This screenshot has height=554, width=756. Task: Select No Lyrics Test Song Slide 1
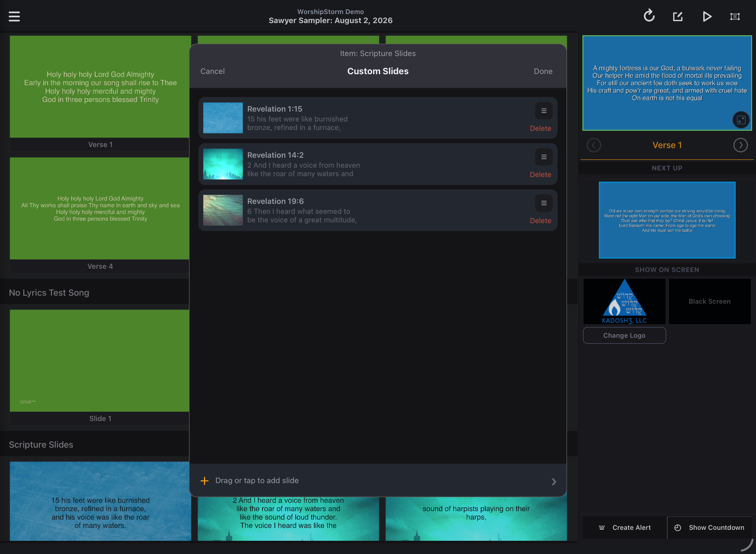[x=99, y=361]
